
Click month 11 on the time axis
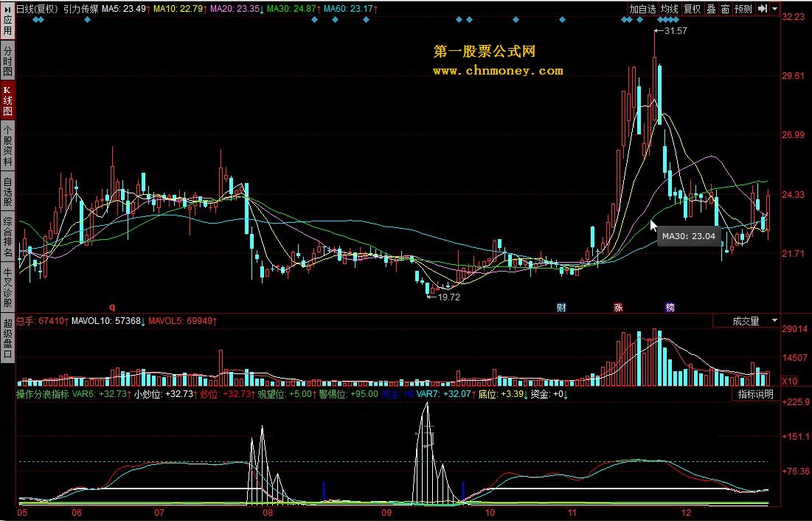(x=572, y=513)
